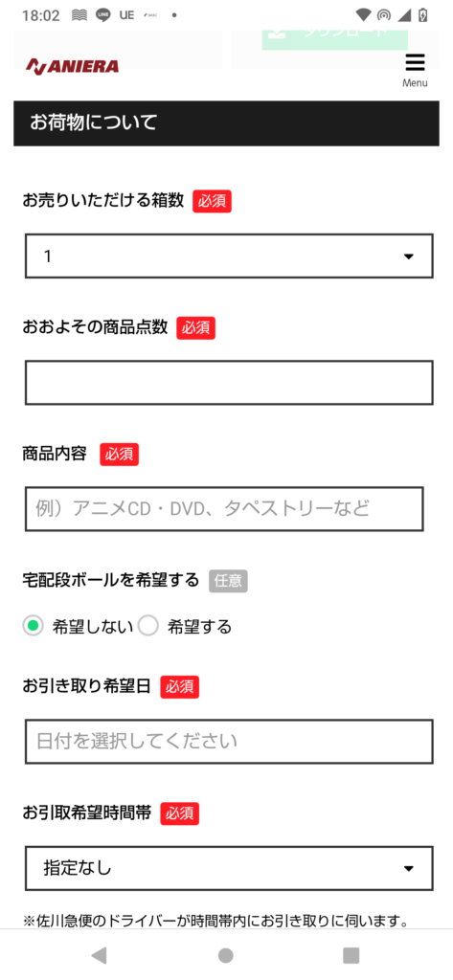Click the arrow on the box count dropdown

(x=409, y=256)
